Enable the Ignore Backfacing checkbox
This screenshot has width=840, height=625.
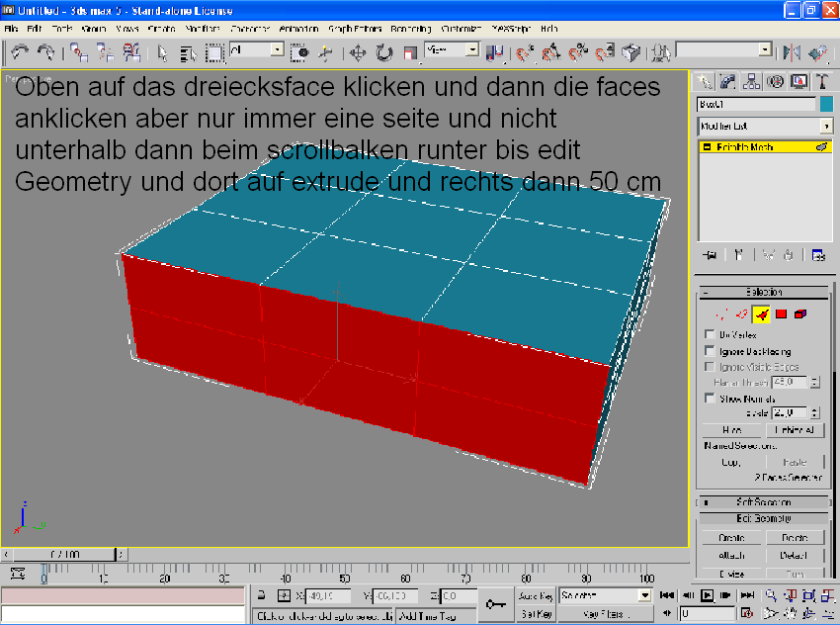[x=710, y=351]
